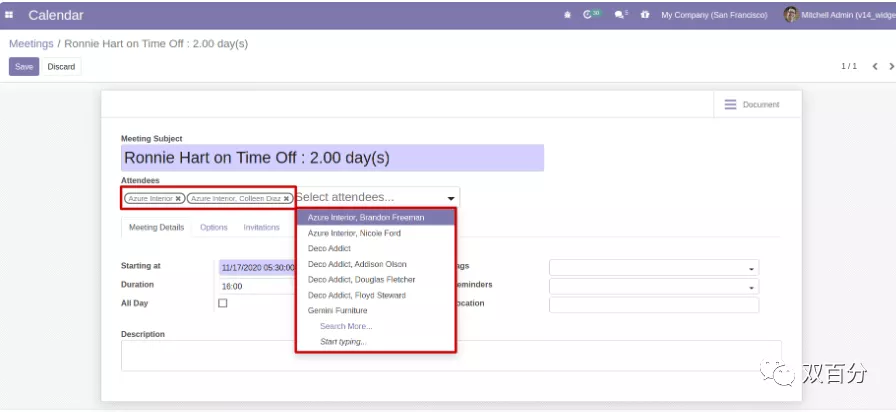
Task: Go back to Meetings breadcrumb
Action: (31, 44)
